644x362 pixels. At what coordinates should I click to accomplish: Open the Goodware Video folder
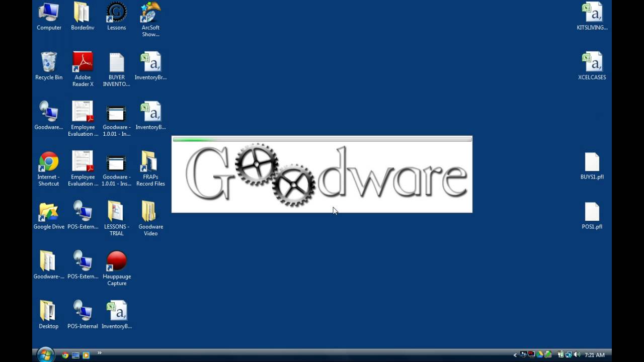click(x=150, y=219)
